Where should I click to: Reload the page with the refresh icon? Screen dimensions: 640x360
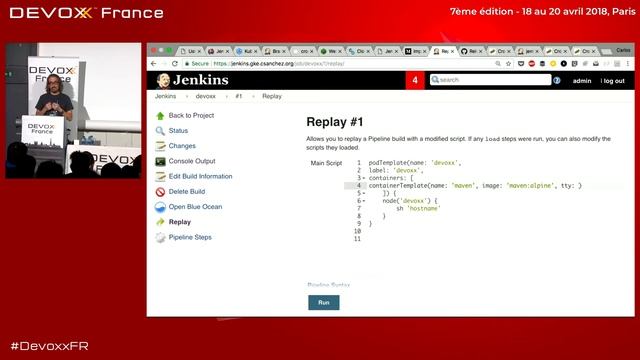175,64
